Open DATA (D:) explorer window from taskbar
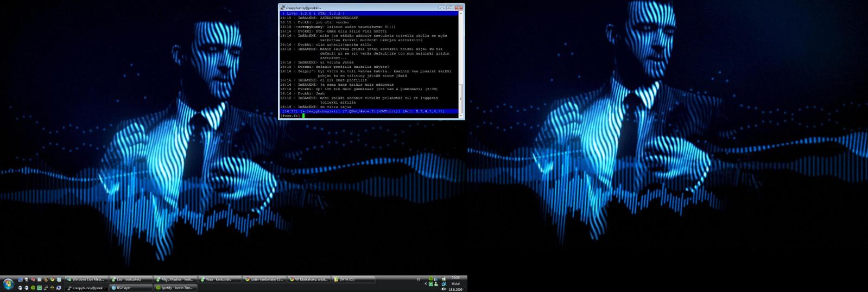The height and width of the screenshot is (292, 868). click(353, 280)
